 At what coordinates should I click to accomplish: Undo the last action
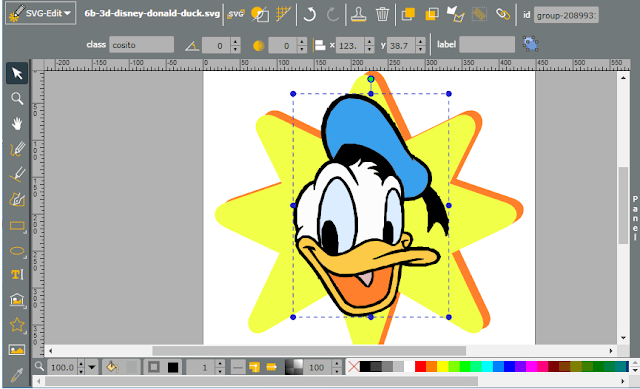pyautogui.click(x=310, y=15)
